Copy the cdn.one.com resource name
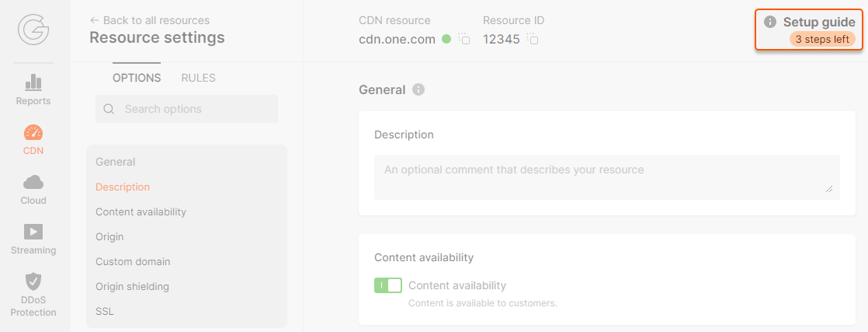The image size is (868, 332). 464,39
